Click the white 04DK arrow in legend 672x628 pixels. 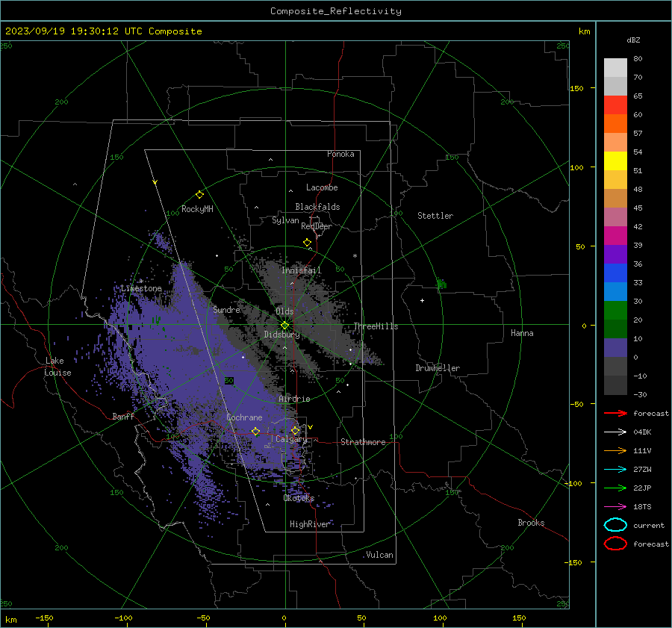tap(615, 432)
